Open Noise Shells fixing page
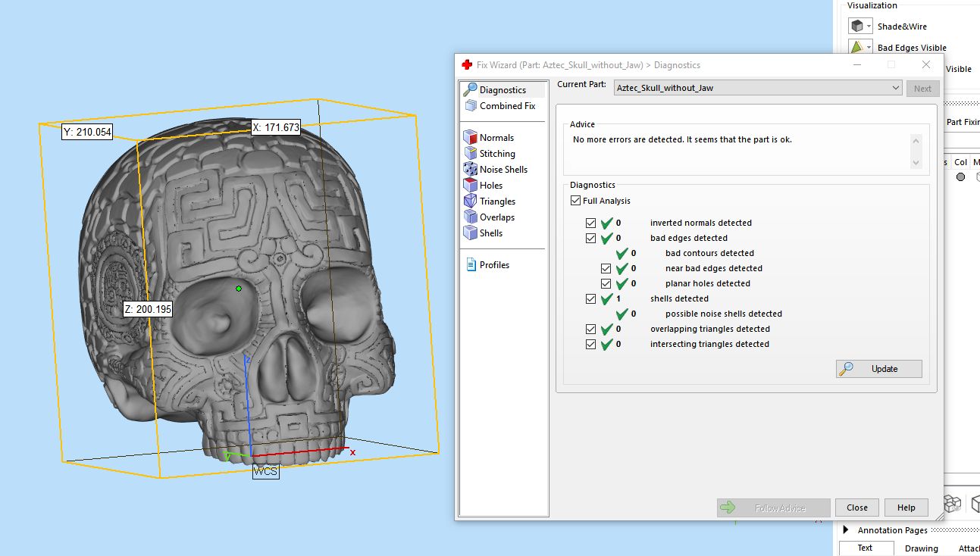This screenshot has height=556, width=980. click(503, 170)
